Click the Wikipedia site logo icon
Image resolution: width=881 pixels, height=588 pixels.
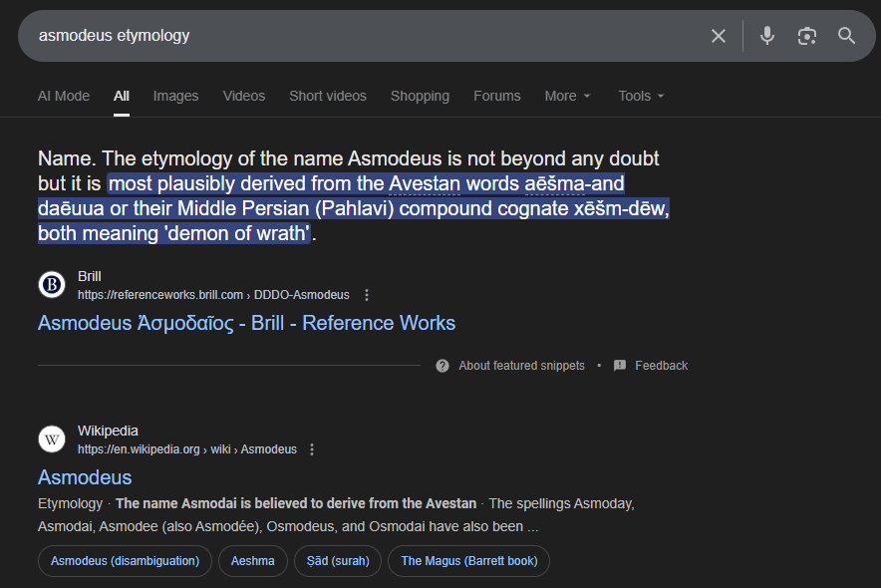[52, 440]
